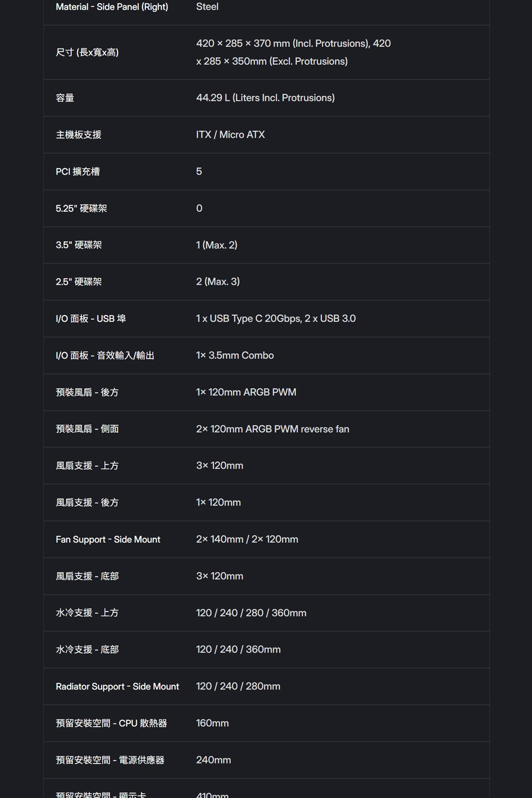
Task: Click the 預留安裝空間 - 電源供應器 label
Action: (x=110, y=760)
